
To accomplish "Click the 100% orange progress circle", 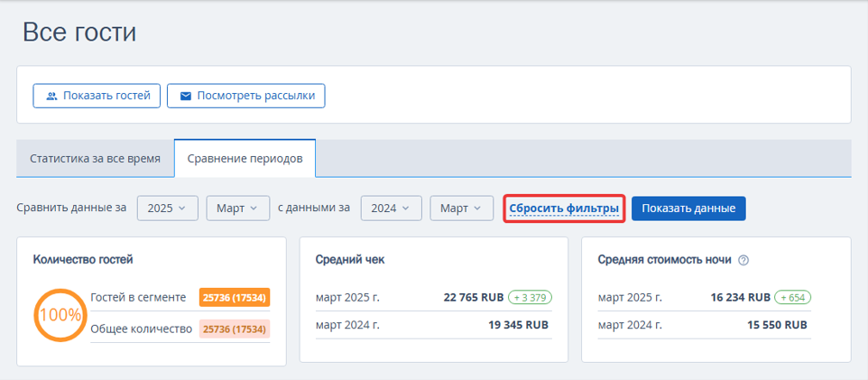I will (x=60, y=315).
